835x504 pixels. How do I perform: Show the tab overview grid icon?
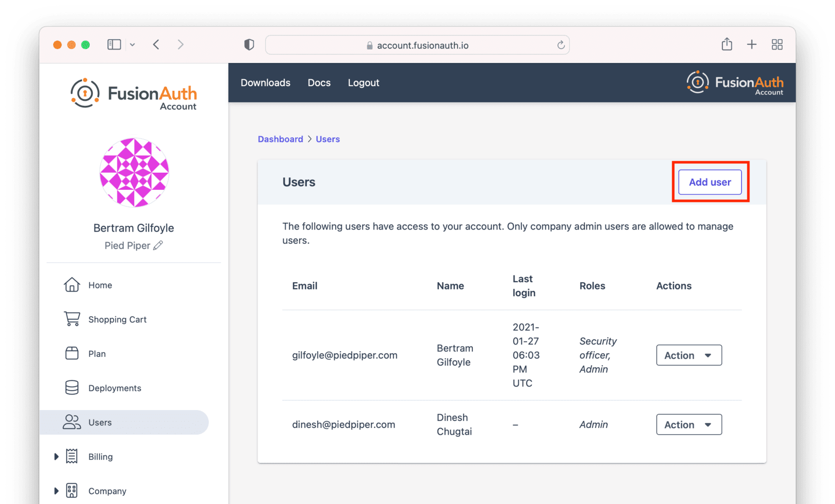(777, 45)
